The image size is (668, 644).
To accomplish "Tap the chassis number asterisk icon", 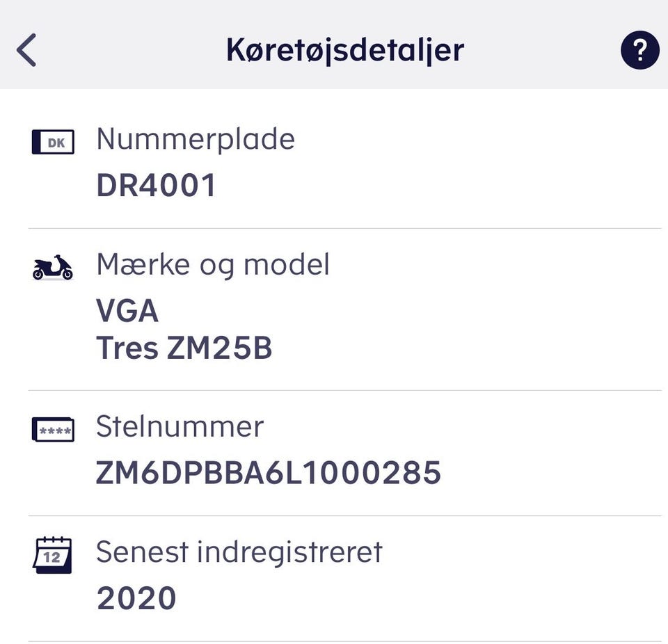I will (x=53, y=430).
